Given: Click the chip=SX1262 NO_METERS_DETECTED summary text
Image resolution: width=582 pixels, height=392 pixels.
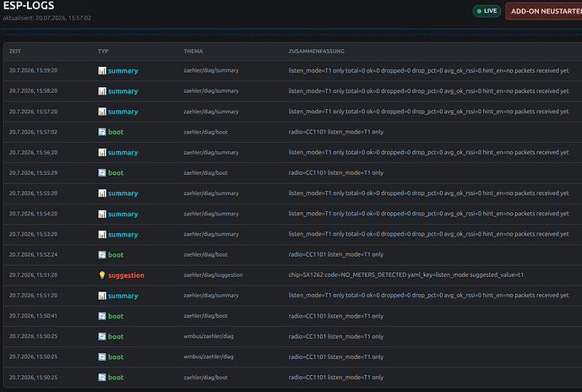Looking at the screenshot, I should [x=406, y=275].
